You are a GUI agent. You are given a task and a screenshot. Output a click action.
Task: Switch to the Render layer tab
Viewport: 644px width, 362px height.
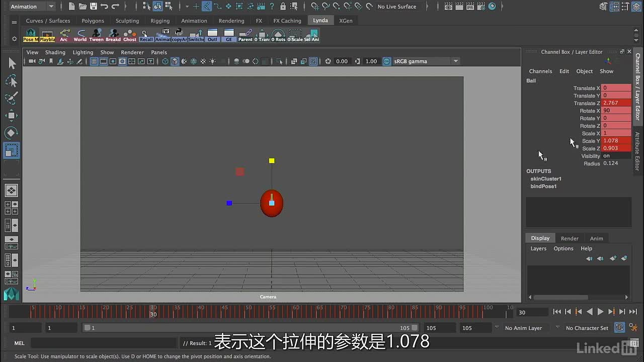click(570, 238)
